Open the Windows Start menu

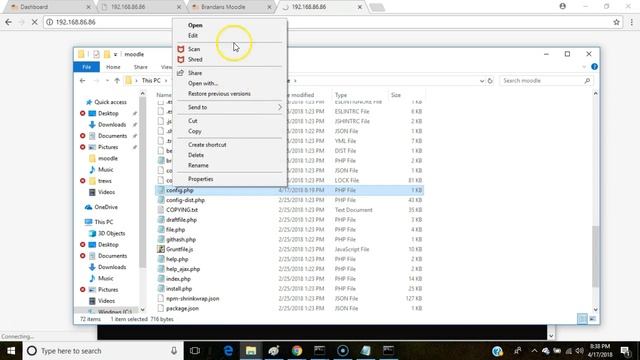coord(11,351)
